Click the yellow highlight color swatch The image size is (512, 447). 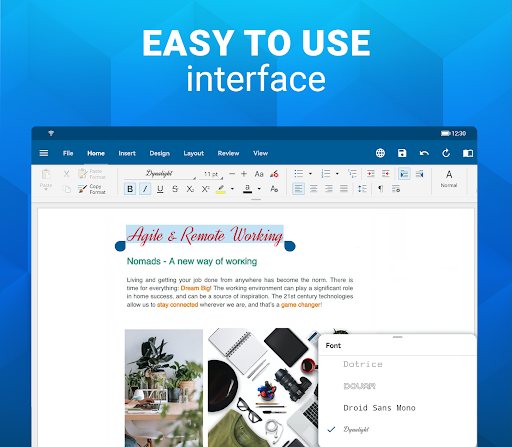[221, 189]
